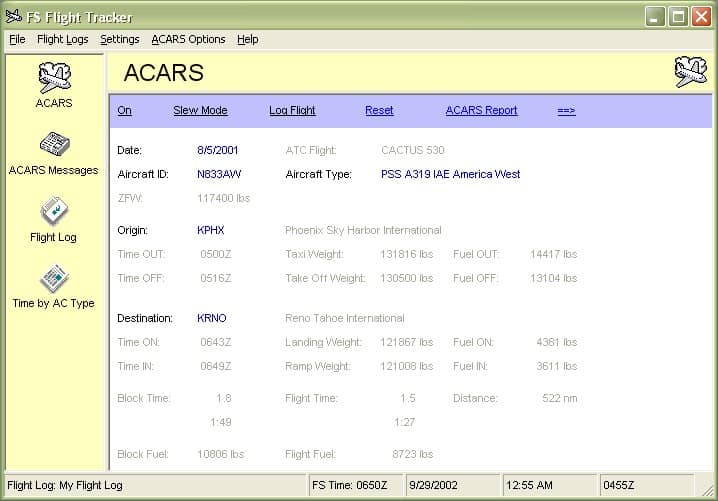This screenshot has height=501, width=718.
Task: Open the ACARS Messages sidebar icon
Action: 54,145
